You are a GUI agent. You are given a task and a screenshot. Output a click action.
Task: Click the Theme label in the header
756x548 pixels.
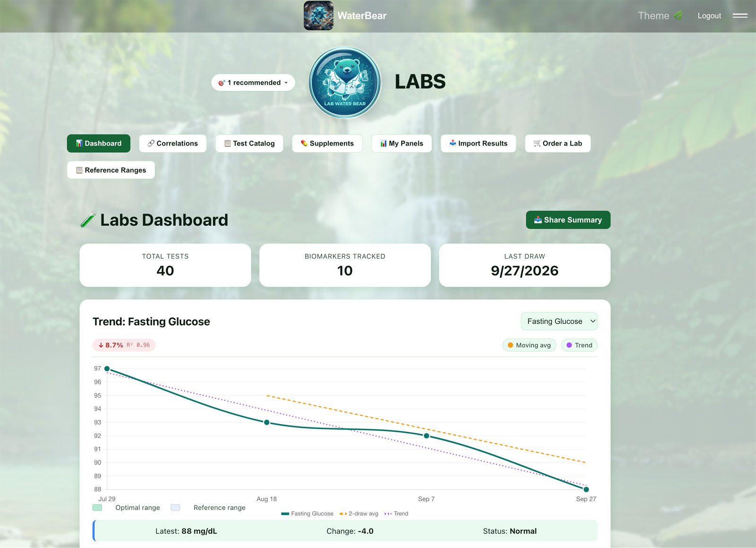pyautogui.click(x=653, y=16)
